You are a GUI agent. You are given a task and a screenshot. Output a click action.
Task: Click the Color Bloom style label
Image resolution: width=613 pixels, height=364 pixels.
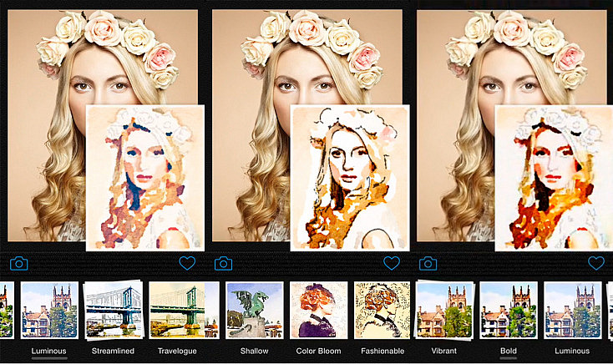319,351
